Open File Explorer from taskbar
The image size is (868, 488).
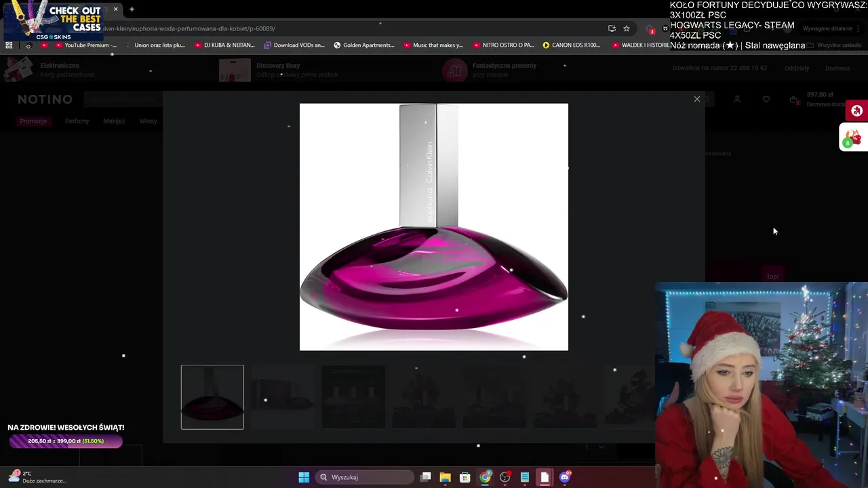click(x=446, y=477)
